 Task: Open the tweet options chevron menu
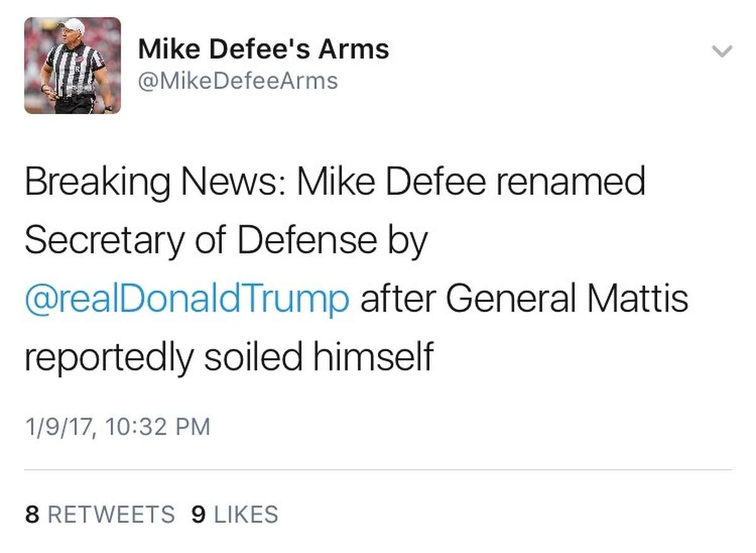pos(722,52)
